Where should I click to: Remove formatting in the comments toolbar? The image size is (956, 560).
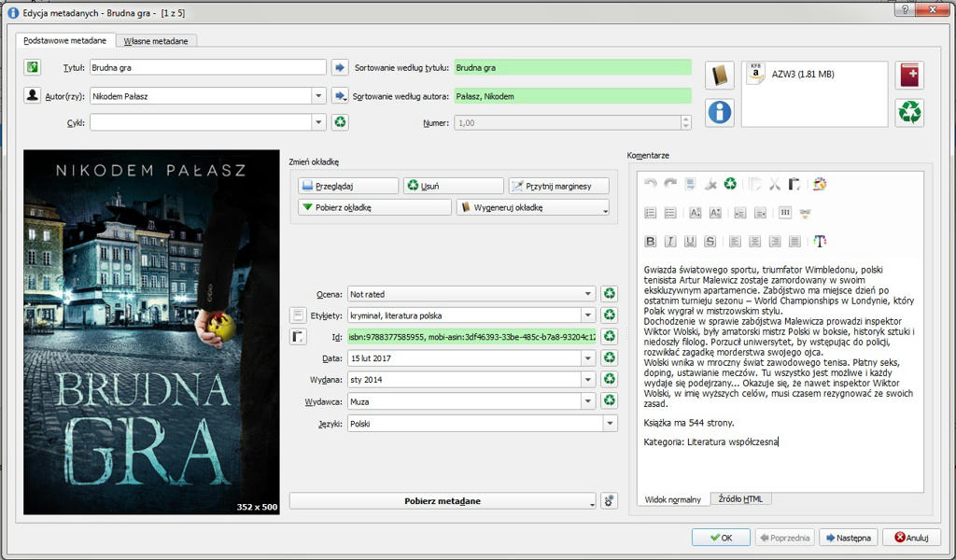tap(710, 184)
